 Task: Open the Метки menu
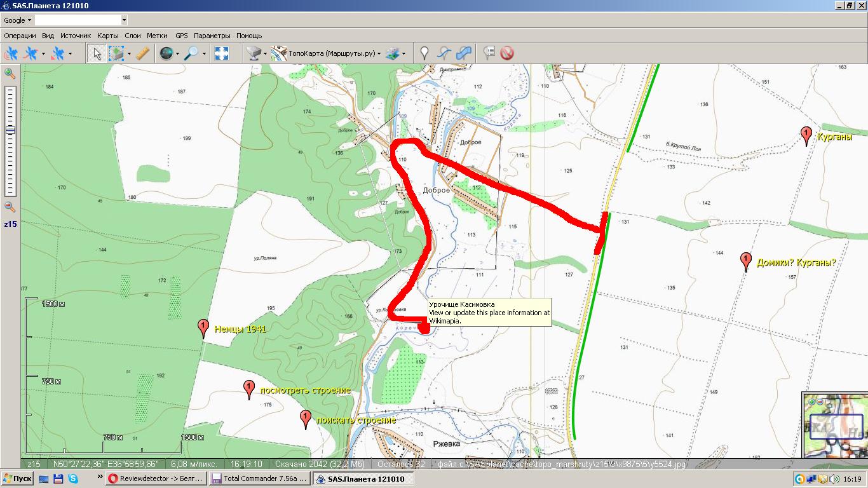point(157,36)
